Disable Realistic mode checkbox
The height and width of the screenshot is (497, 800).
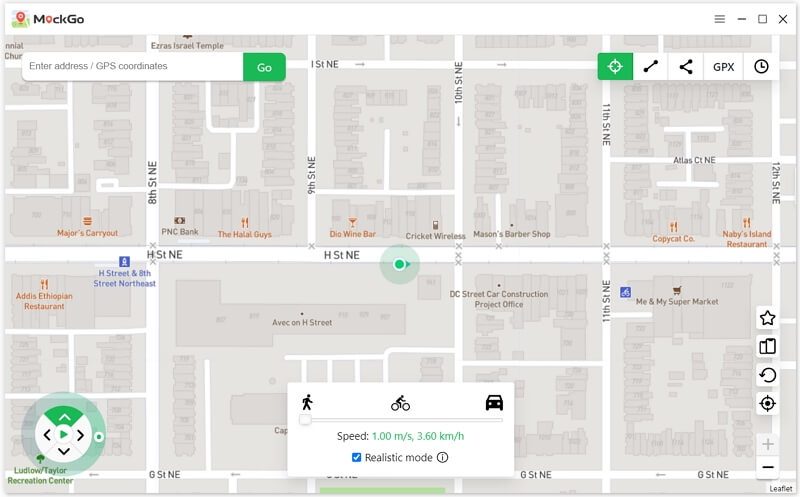(357, 458)
